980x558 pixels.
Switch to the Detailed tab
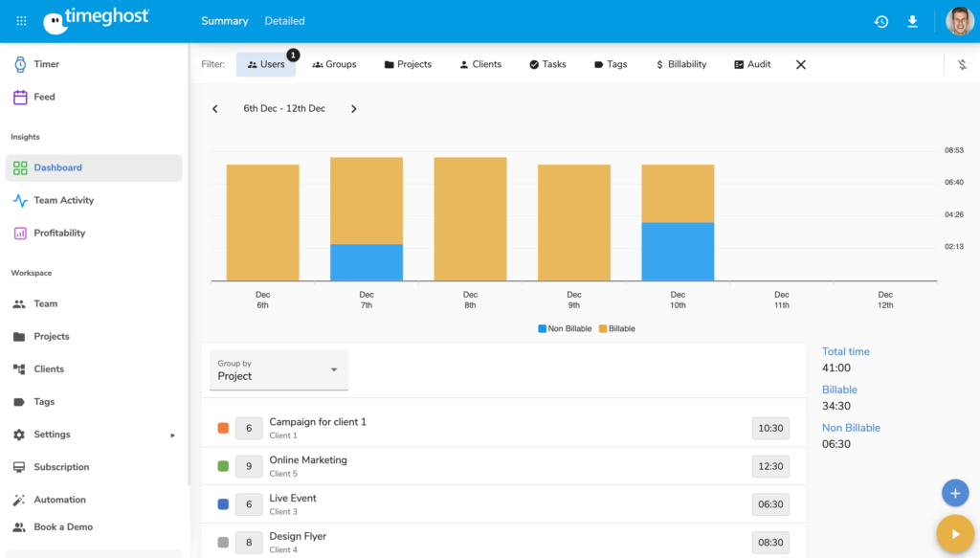(x=284, y=21)
